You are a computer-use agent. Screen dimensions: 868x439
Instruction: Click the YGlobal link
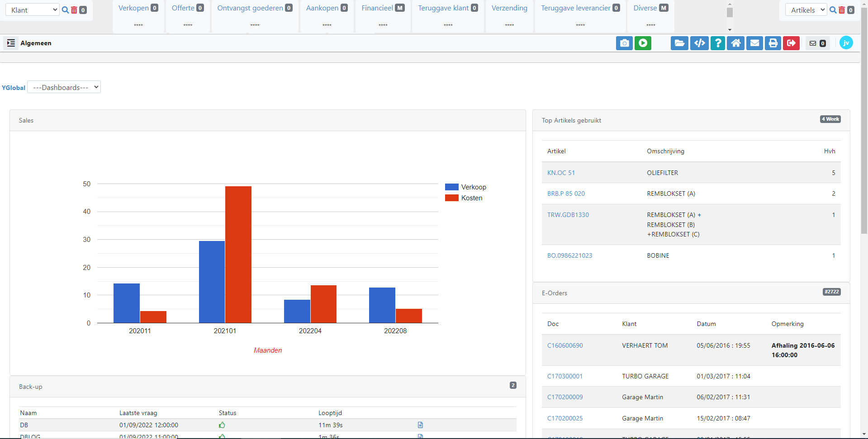[x=14, y=88]
